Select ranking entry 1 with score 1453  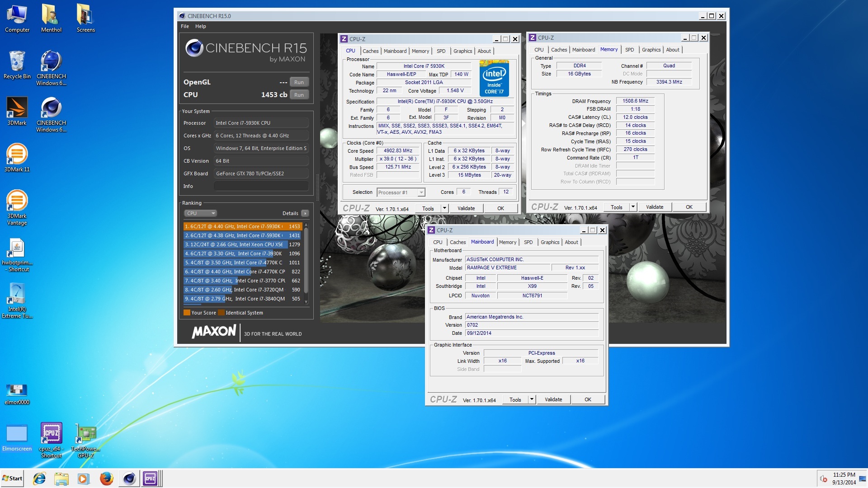(242, 226)
